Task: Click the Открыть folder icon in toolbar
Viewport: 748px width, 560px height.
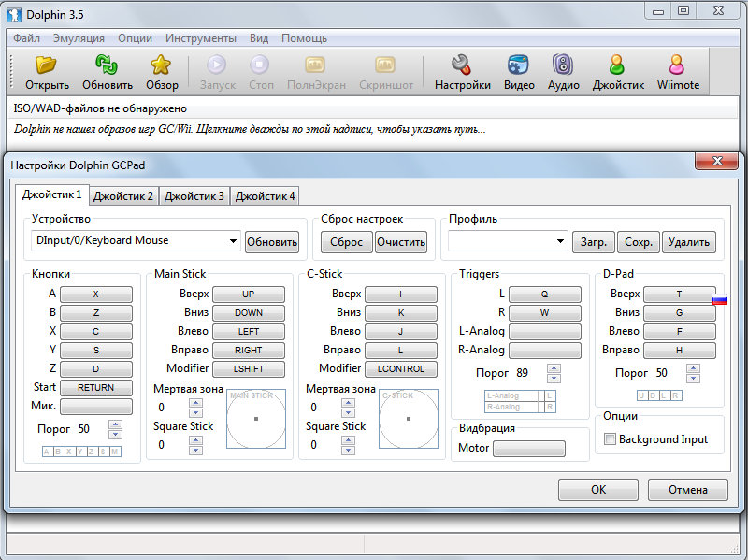Action: (x=46, y=65)
